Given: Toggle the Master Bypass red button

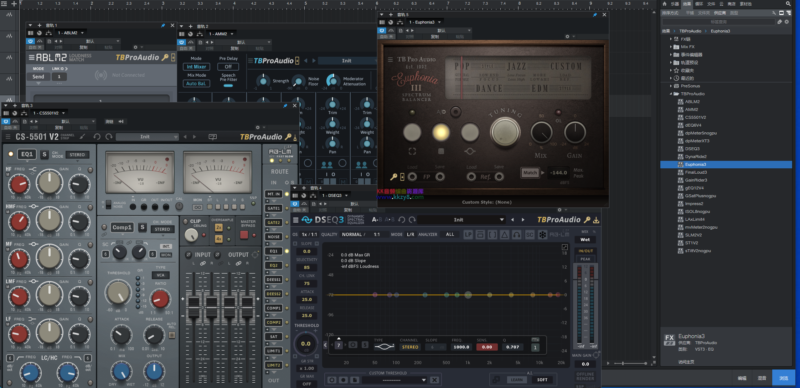Looking at the screenshot, I should [244, 235].
